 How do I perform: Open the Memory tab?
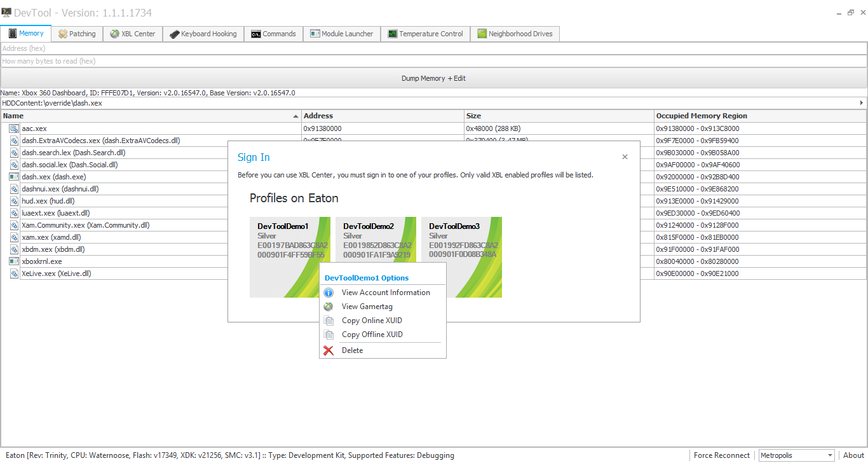click(25, 34)
